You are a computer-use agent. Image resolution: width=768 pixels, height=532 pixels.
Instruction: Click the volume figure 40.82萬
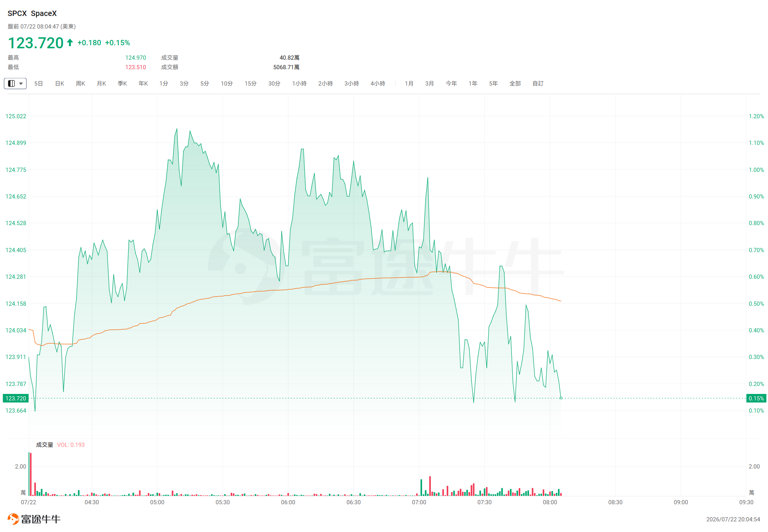click(x=290, y=58)
